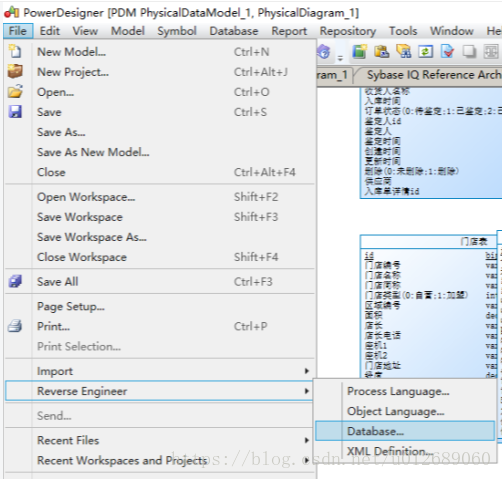Click the clipboard paste toolbar icon

click(x=382, y=52)
